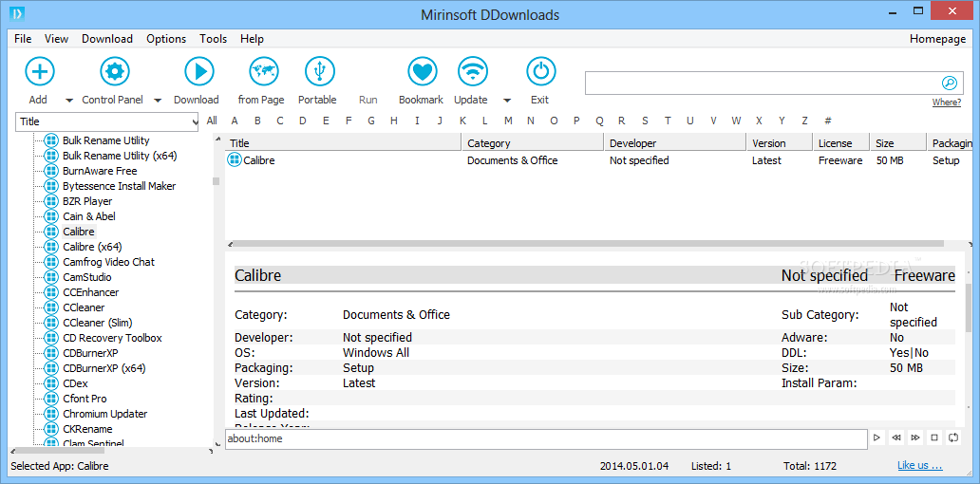The height and width of the screenshot is (484, 980).
Task: Open the Help menu
Action: tap(252, 39)
